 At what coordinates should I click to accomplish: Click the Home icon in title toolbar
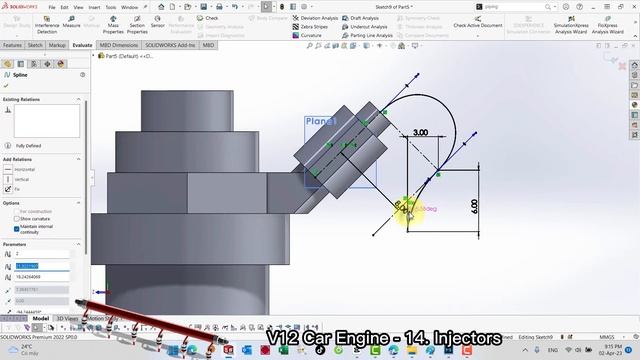pyautogui.click(x=161, y=7)
